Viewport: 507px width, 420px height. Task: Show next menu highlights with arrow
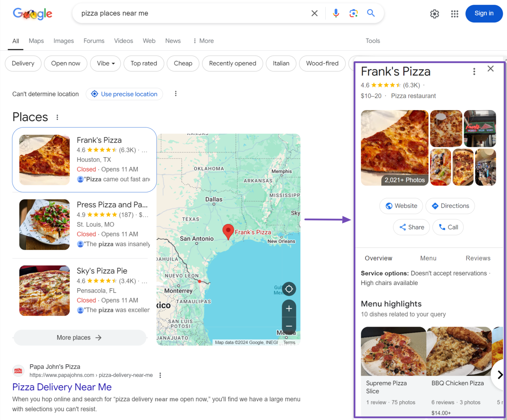499,375
